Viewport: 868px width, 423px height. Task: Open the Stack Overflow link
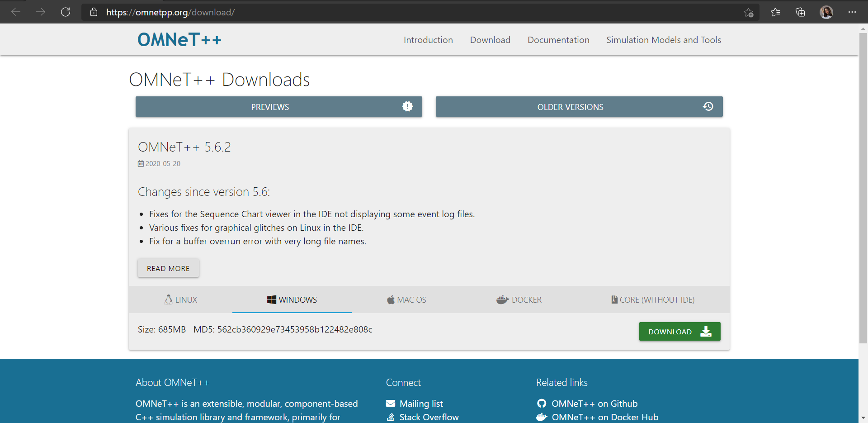tap(429, 417)
